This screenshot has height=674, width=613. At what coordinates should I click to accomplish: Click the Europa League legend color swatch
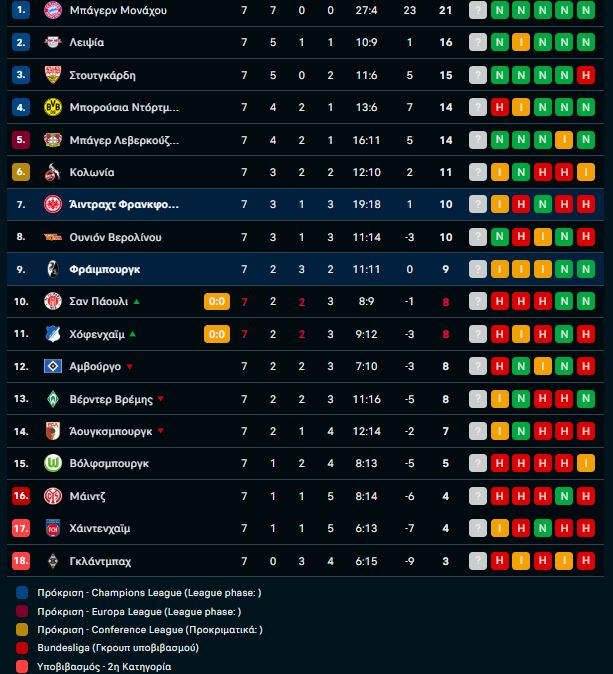(22, 611)
